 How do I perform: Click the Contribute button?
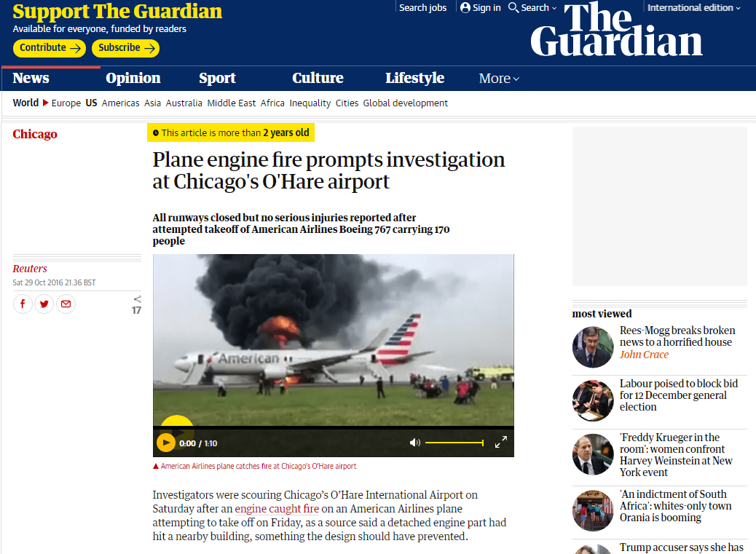point(50,48)
